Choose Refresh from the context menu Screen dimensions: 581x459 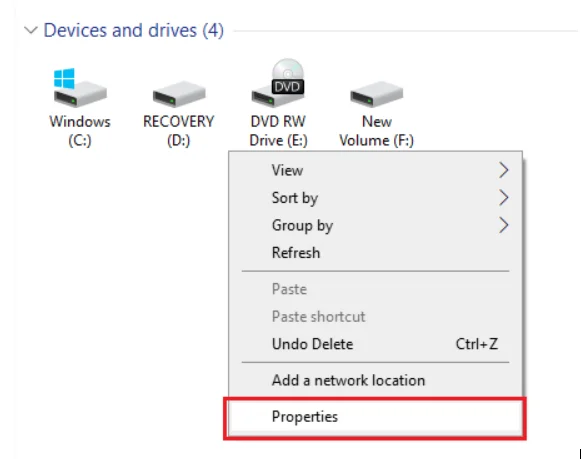[375, 253]
